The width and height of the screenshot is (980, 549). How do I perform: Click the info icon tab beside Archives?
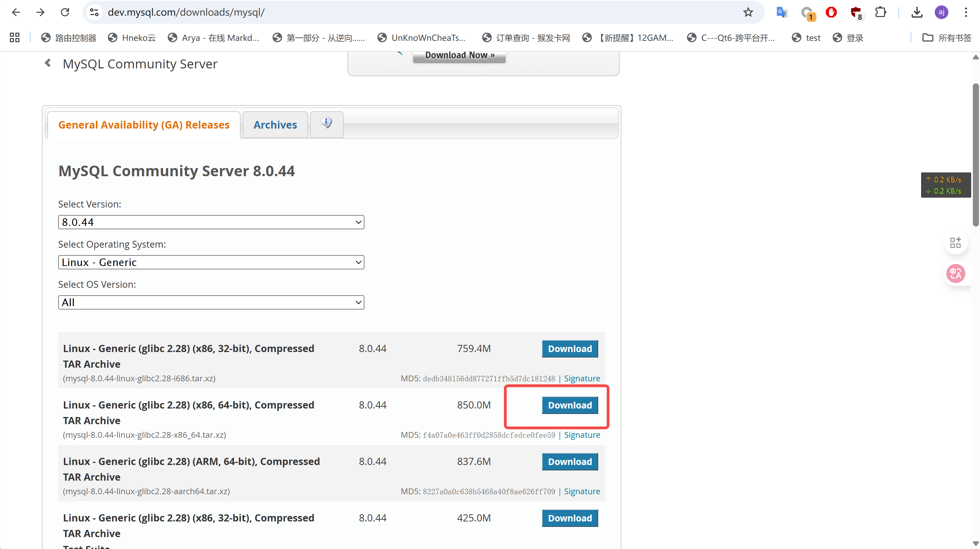tap(326, 123)
